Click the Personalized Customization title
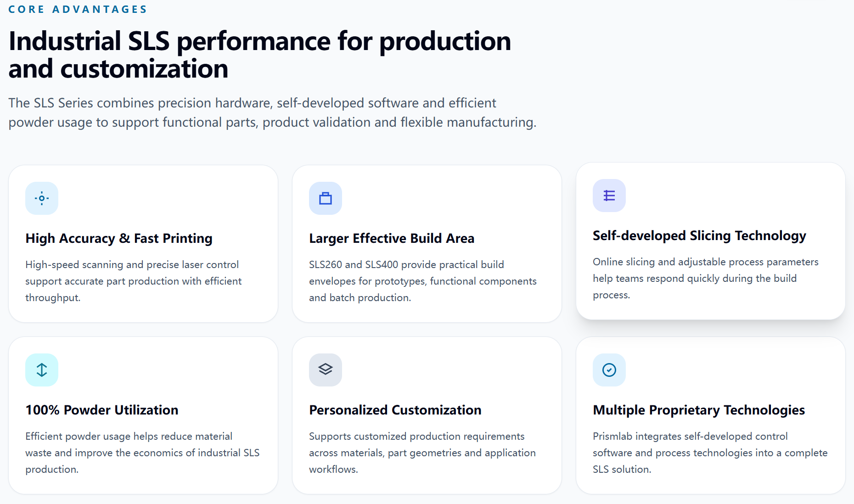 pyautogui.click(x=395, y=410)
